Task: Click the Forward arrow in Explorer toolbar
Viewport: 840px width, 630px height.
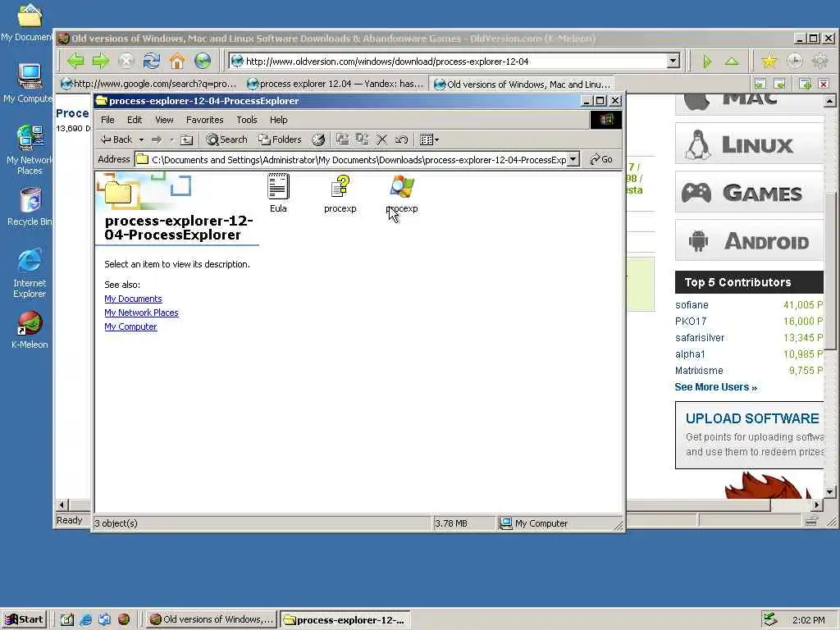Action: click(157, 139)
